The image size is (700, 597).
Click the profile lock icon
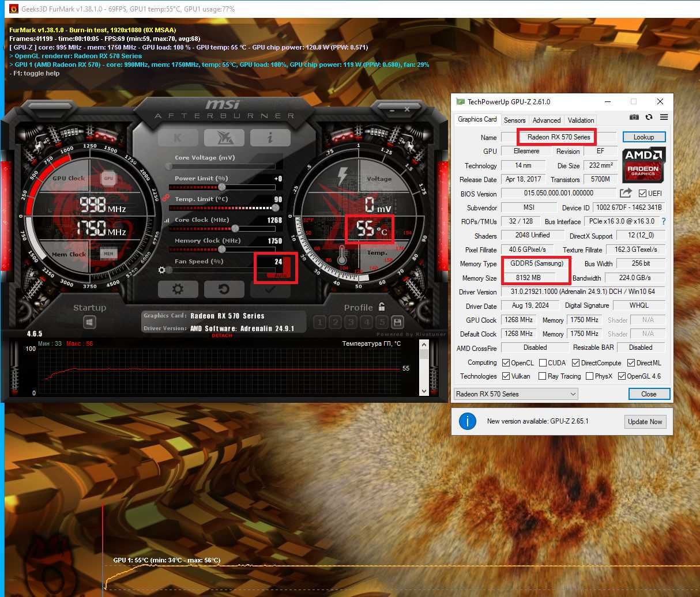click(x=382, y=307)
